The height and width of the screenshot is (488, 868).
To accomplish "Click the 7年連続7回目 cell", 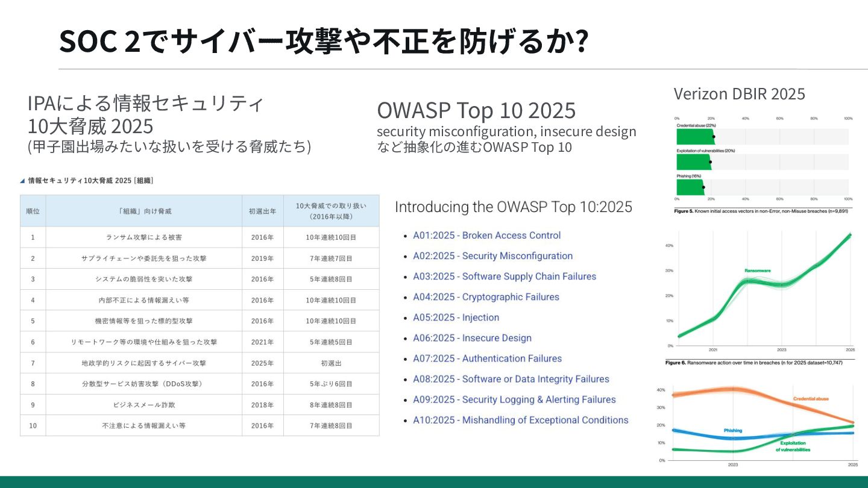I will click(x=332, y=258).
